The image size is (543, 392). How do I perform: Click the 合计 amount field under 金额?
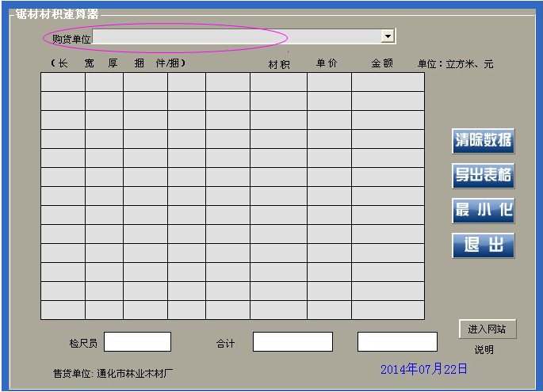[x=397, y=341]
